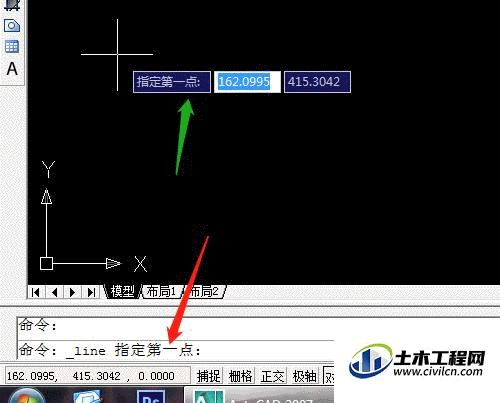Go to next layout tab arrow
Image resolution: width=500 pixels, height=403 pixels.
(72, 292)
